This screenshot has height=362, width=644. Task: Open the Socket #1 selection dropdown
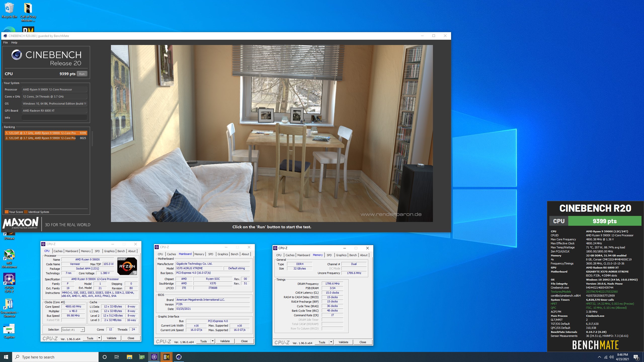[73, 330]
